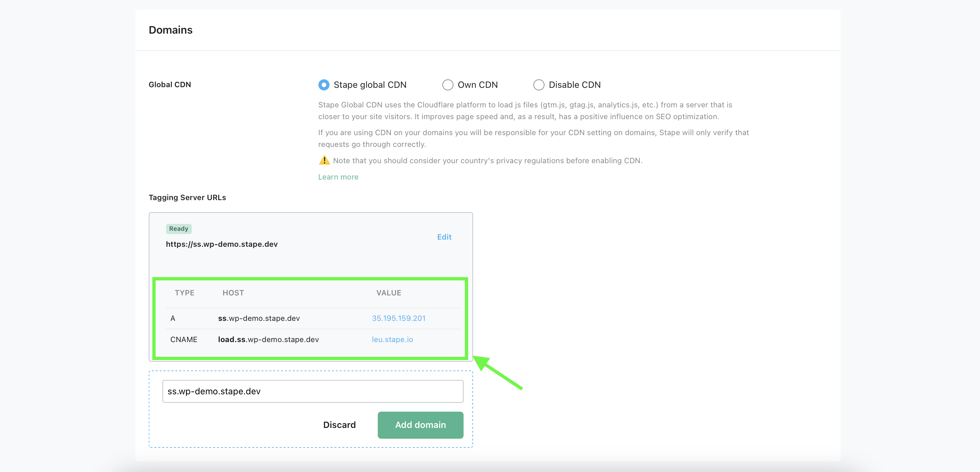Click the Ready status badge
This screenshot has width=980, height=472.
coord(179,228)
